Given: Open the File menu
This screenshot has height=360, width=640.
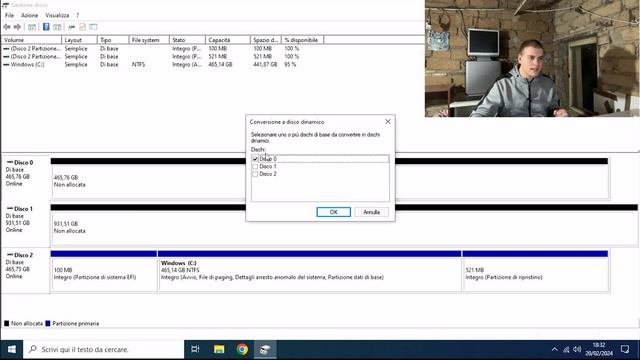Looking at the screenshot, I should 9,15.
